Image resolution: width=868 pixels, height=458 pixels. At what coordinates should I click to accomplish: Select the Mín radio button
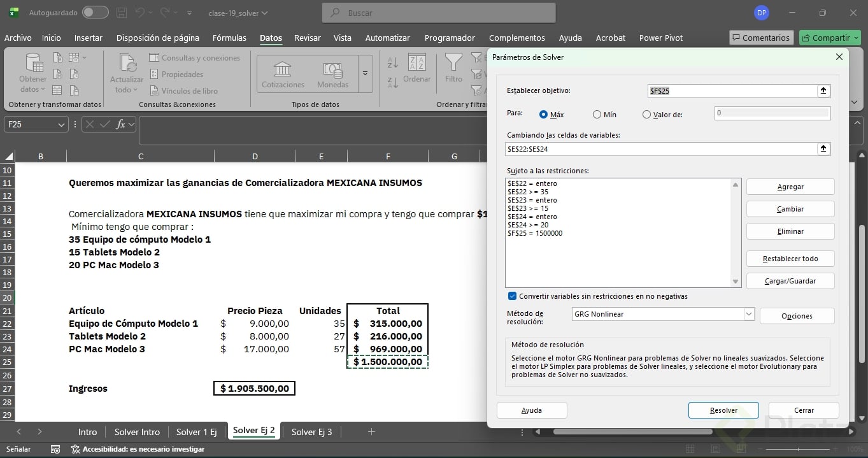597,115
